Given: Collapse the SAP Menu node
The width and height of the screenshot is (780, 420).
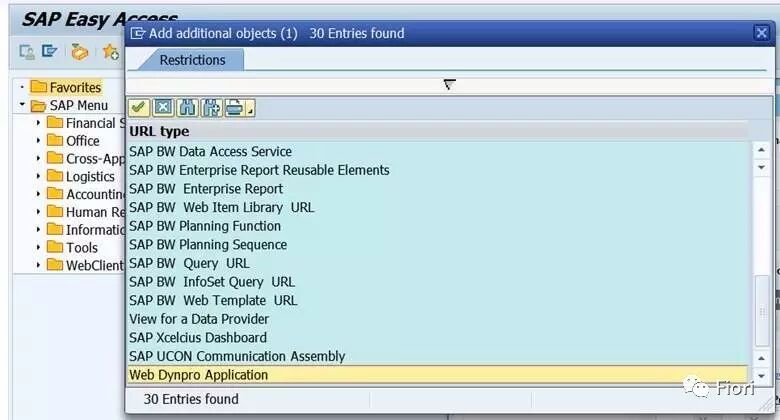Looking at the screenshot, I should tap(22, 105).
